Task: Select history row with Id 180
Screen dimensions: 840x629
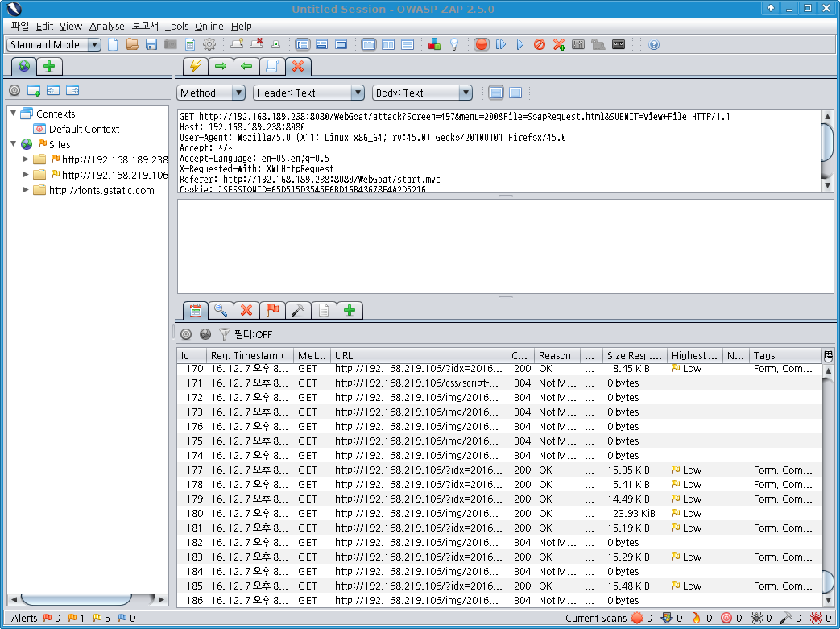Action: pyautogui.click(x=500, y=513)
